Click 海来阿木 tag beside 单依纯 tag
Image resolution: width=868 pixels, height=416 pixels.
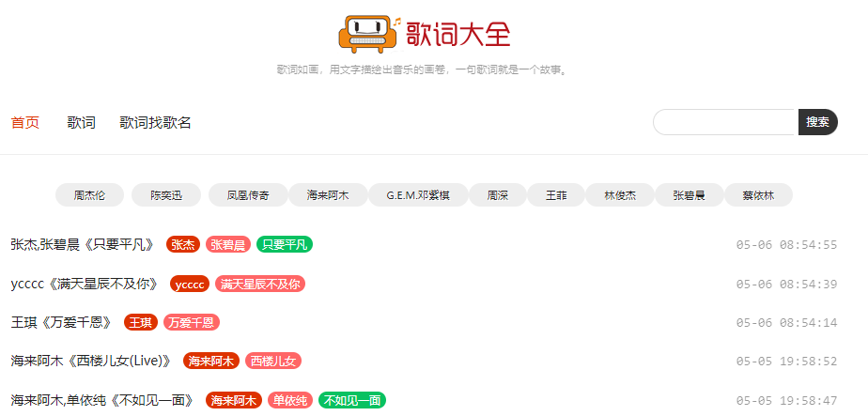pos(234,400)
